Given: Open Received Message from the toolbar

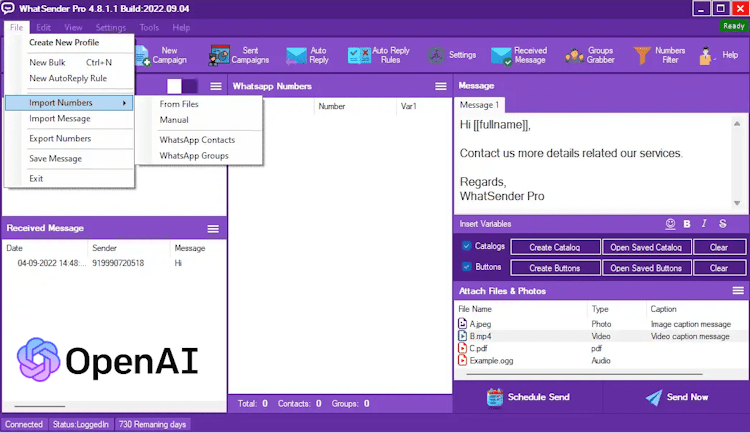Looking at the screenshot, I should pos(519,56).
